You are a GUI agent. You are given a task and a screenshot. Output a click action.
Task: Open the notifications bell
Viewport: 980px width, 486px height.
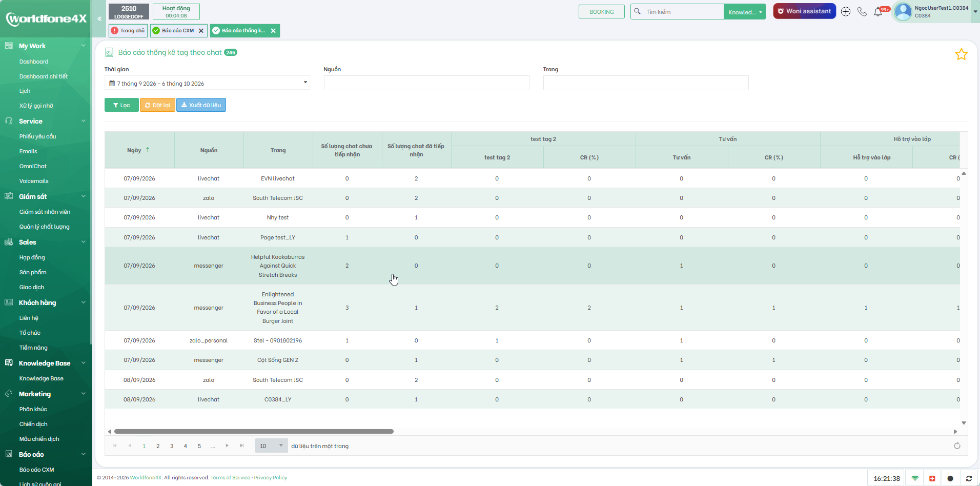click(x=878, y=12)
